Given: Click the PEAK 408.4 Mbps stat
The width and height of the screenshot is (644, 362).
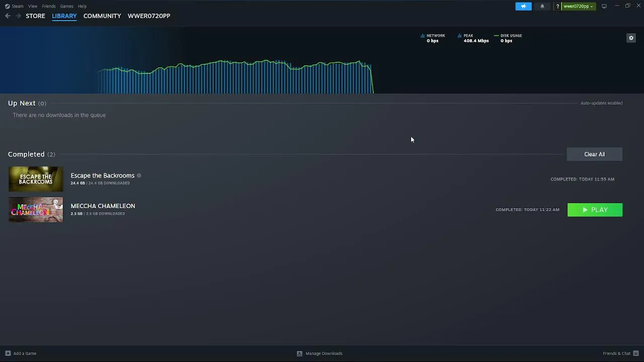Looking at the screenshot, I should [x=473, y=38].
